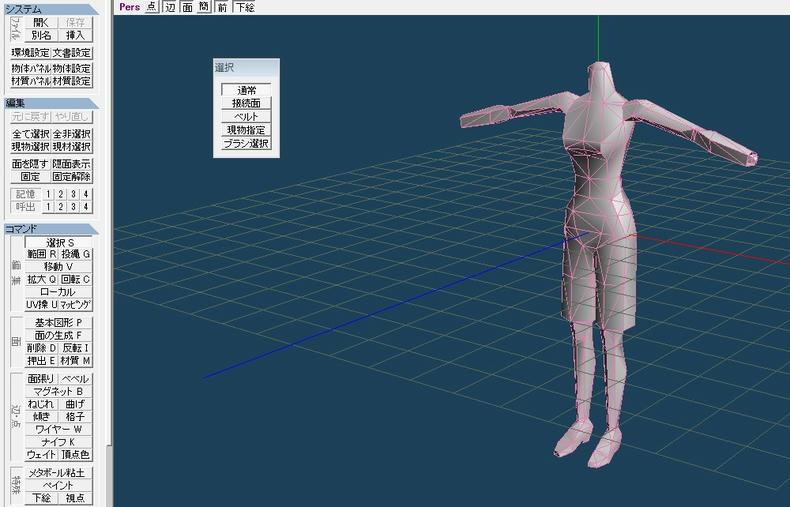Screen dimensions: 790x507
Task: Activate 基本図形 P primitive tool
Action: coord(58,323)
